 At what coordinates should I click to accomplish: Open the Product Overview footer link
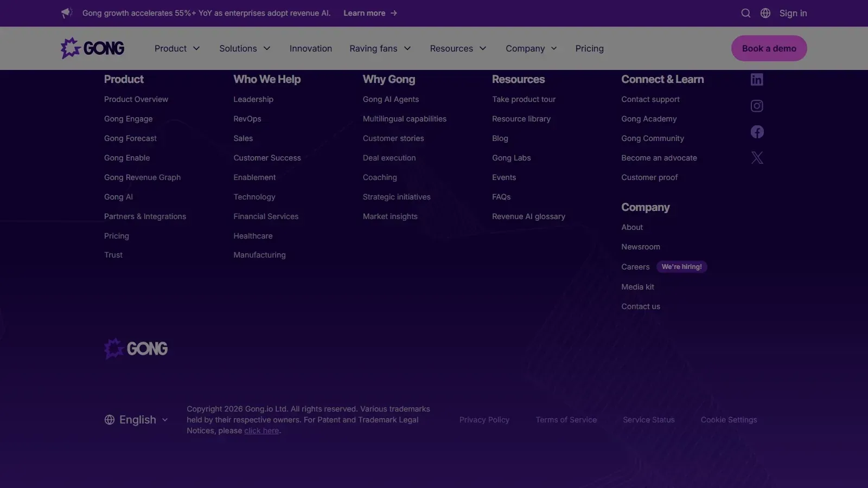coord(136,99)
